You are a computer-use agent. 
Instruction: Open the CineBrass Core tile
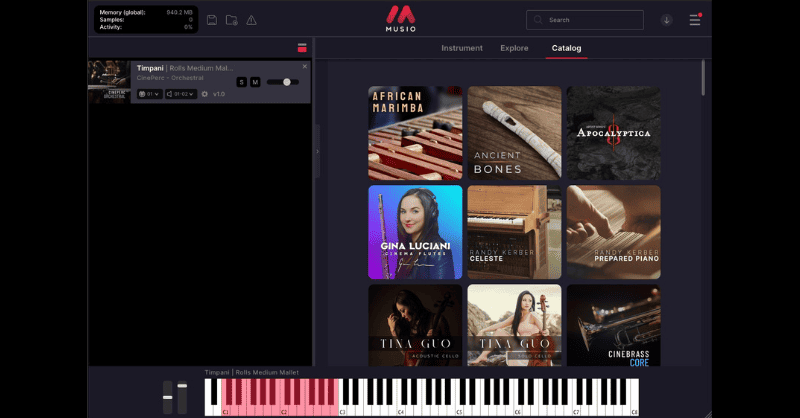point(613,325)
